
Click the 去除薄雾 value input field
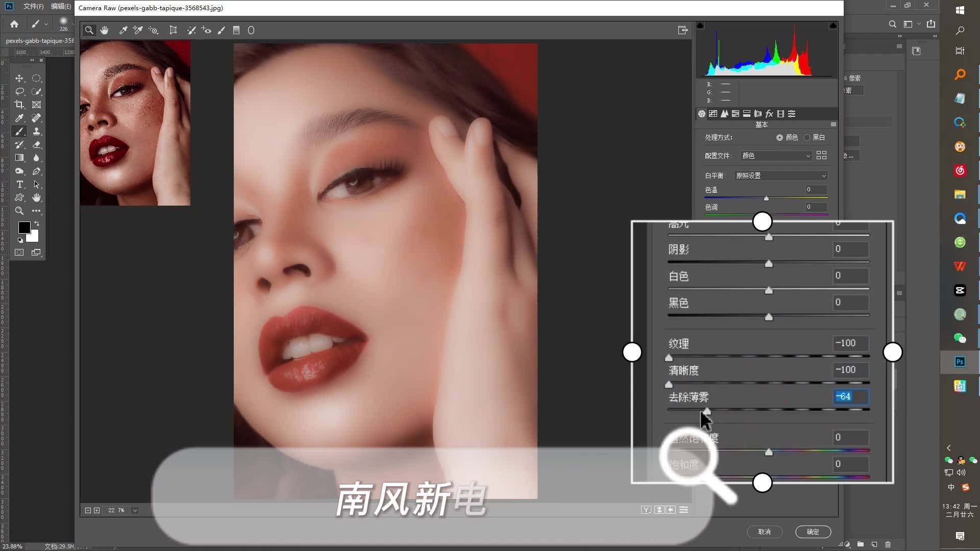point(850,396)
